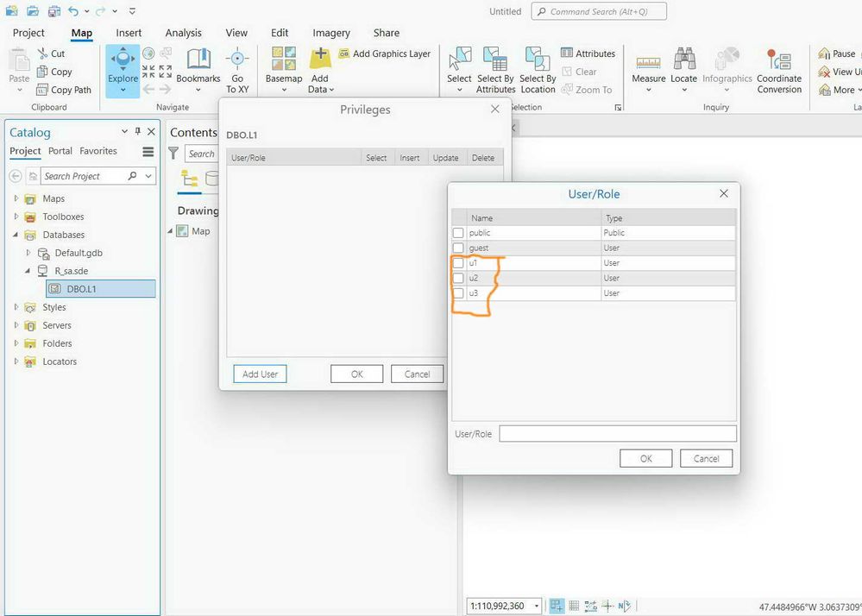Open the Add Data tool
Screen dimensions: 862x616
[x=320, y=70]
